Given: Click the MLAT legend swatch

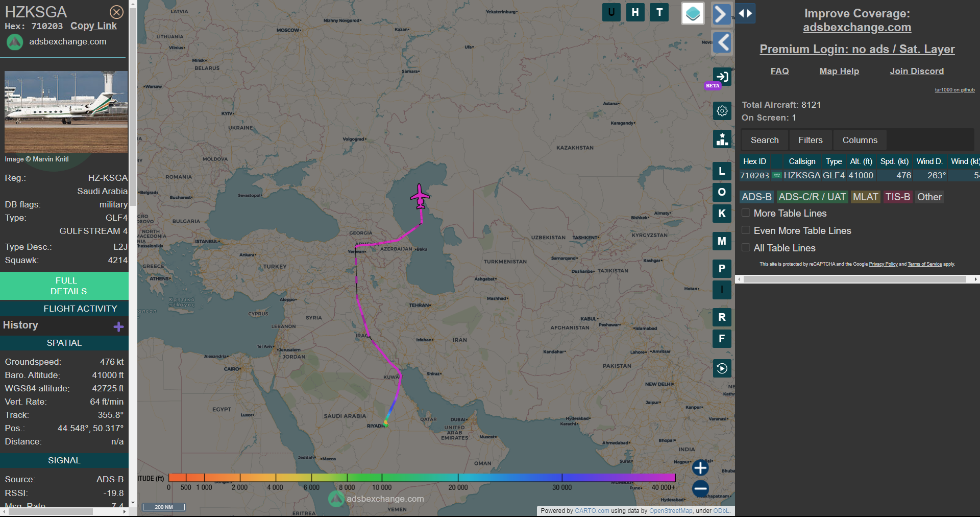Looking at the screenshot, I should point(866,197).
